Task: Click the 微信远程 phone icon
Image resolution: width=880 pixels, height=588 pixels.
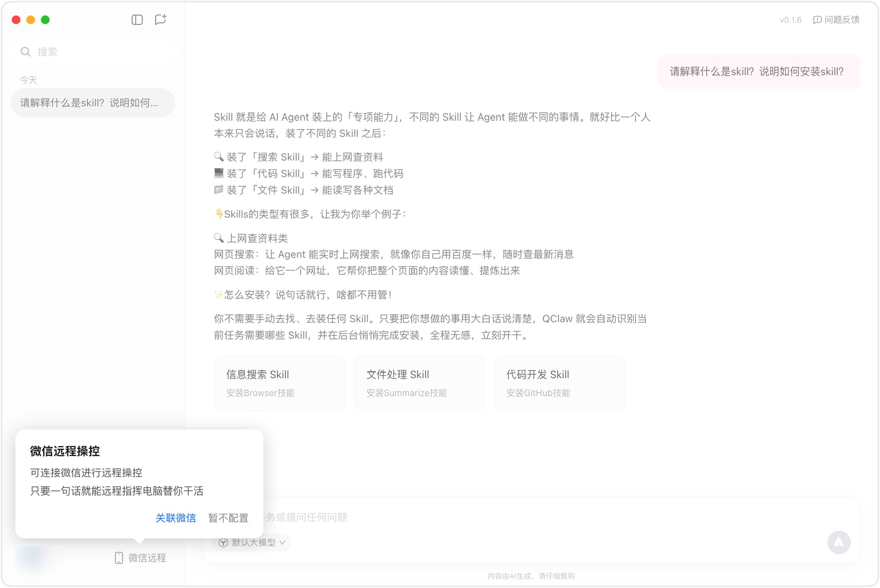Action: pos(119,557)
